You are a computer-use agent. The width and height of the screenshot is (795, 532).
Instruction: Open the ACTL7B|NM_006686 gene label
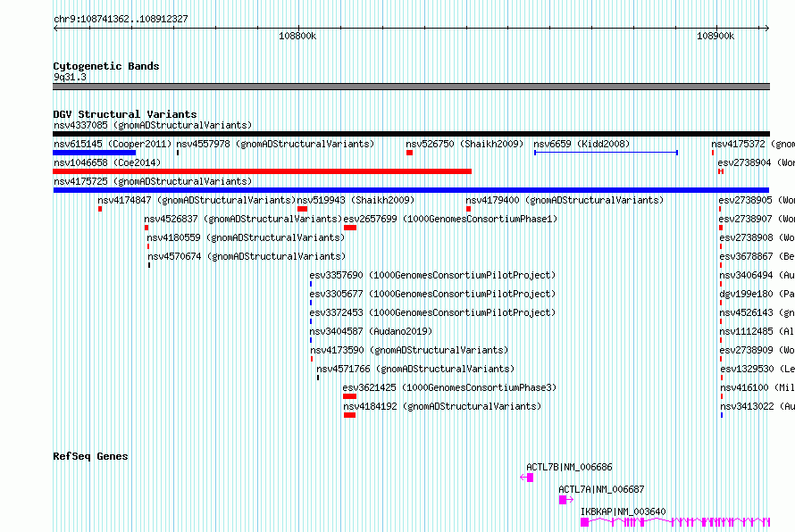(x=569, y=467)
